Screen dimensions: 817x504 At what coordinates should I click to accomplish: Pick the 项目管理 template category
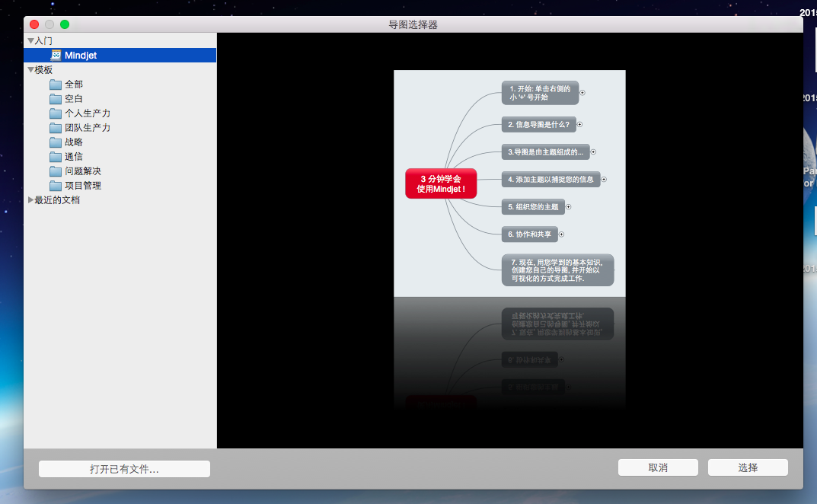pos(120,186)
